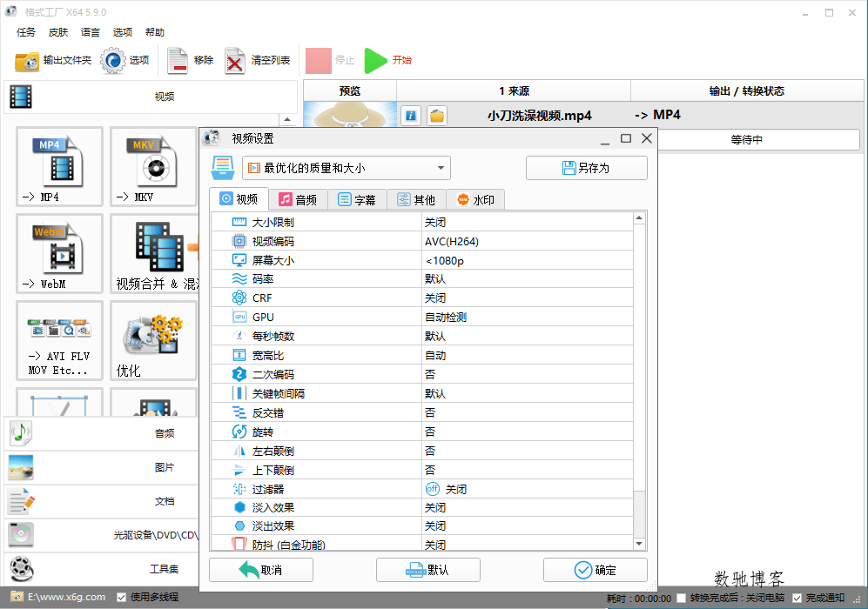Select the video (视频) settings tab
The width and height of the screenshot is (868, 609).
pos(239,199)
